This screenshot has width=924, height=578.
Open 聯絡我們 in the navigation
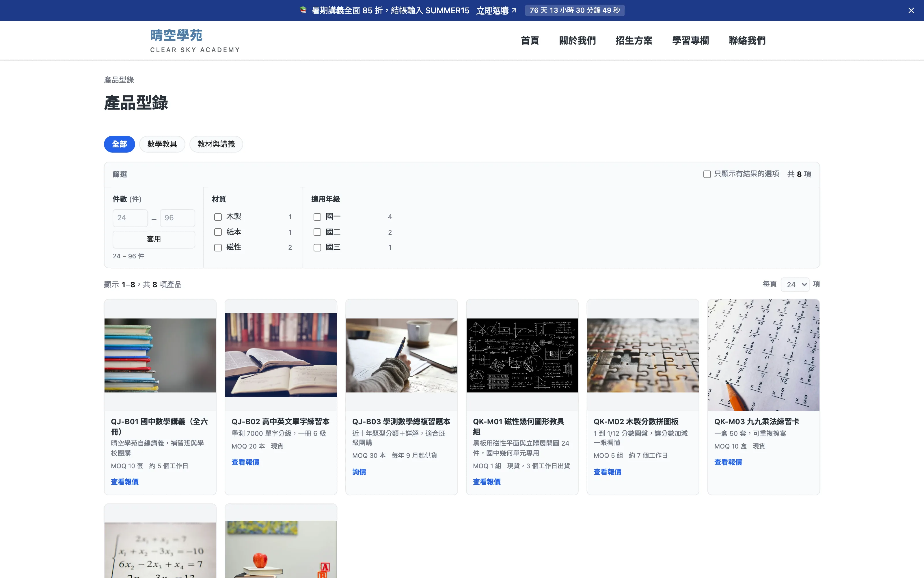pyautogui.click(x=747, y=40)
